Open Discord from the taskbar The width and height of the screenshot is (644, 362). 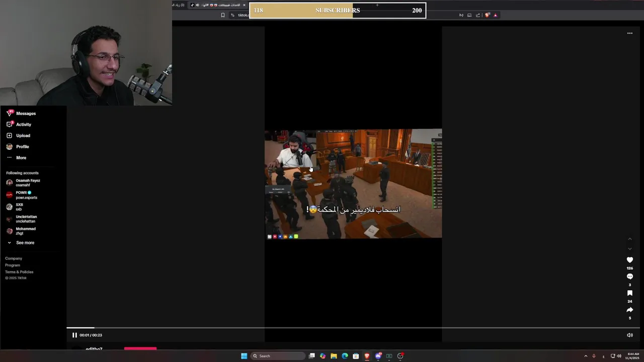click(378, 356)
